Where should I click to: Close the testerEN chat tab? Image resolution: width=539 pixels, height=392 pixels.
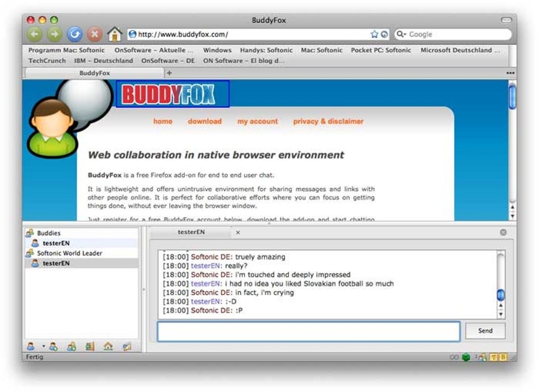point(238,232)
